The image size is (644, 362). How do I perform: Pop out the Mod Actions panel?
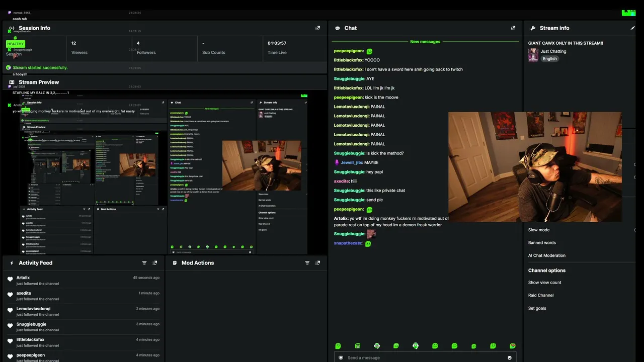[317, 263]
